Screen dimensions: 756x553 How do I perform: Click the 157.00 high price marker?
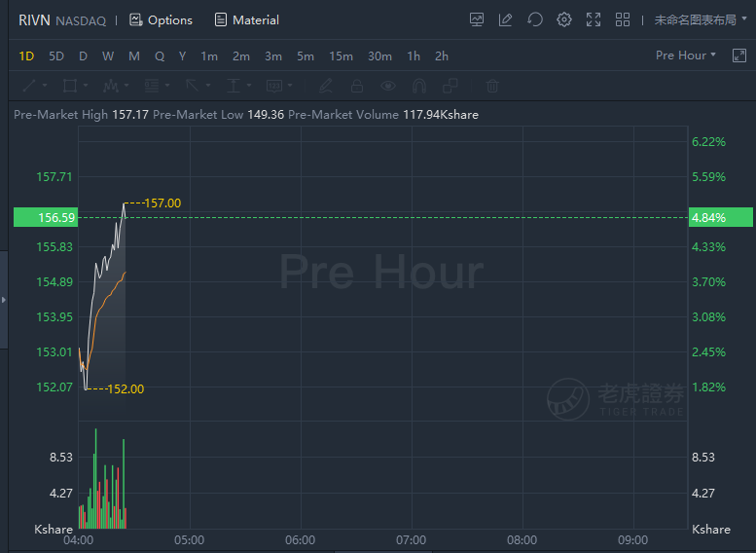click(x=162, y=203)
